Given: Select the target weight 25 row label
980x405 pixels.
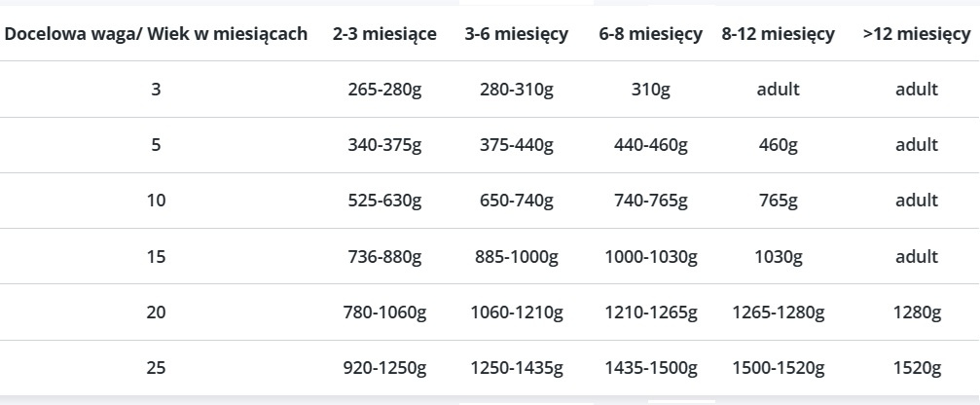Looking at the screenshot, I should (157, 369).
